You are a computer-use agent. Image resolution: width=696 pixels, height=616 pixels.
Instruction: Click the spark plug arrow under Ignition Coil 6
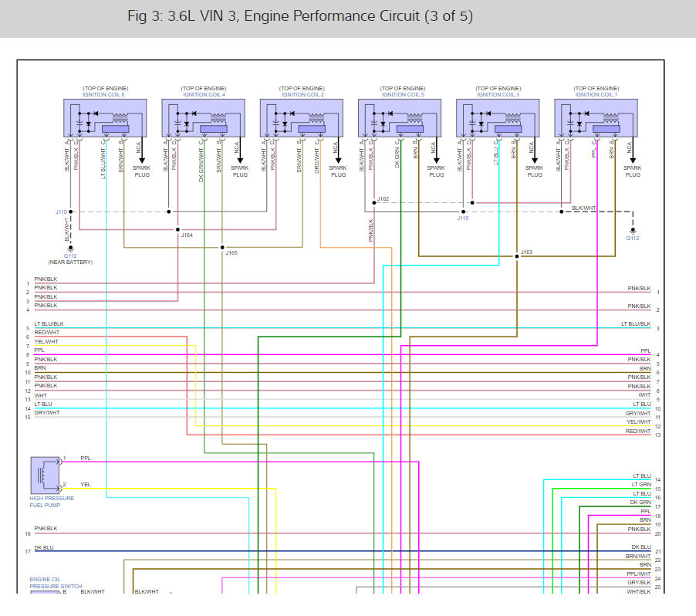pos(142,160)
